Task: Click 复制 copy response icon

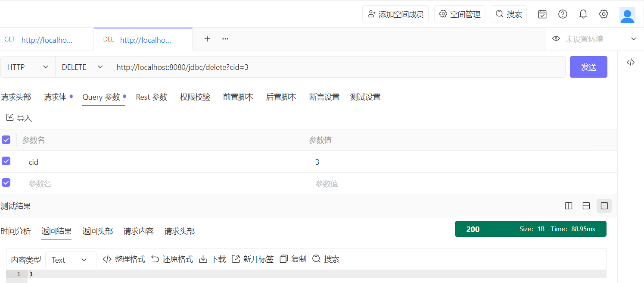Action: [x=284, y=259]
